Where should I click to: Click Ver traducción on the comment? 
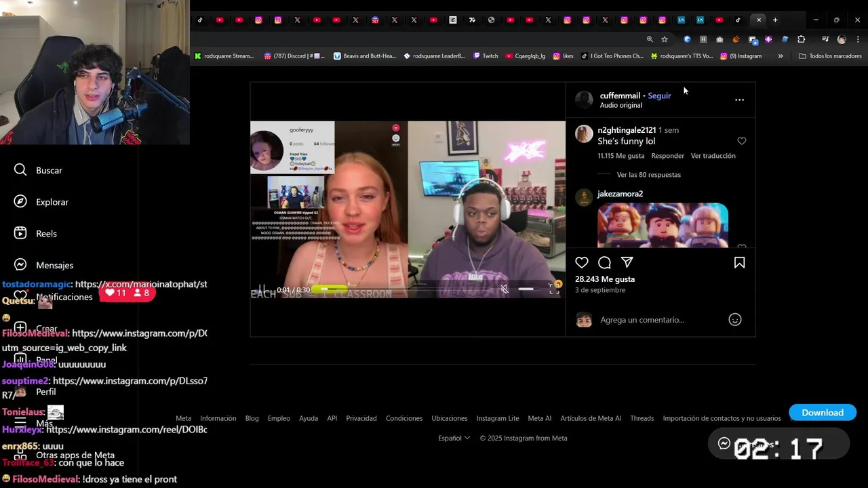(x=713, y=156)
